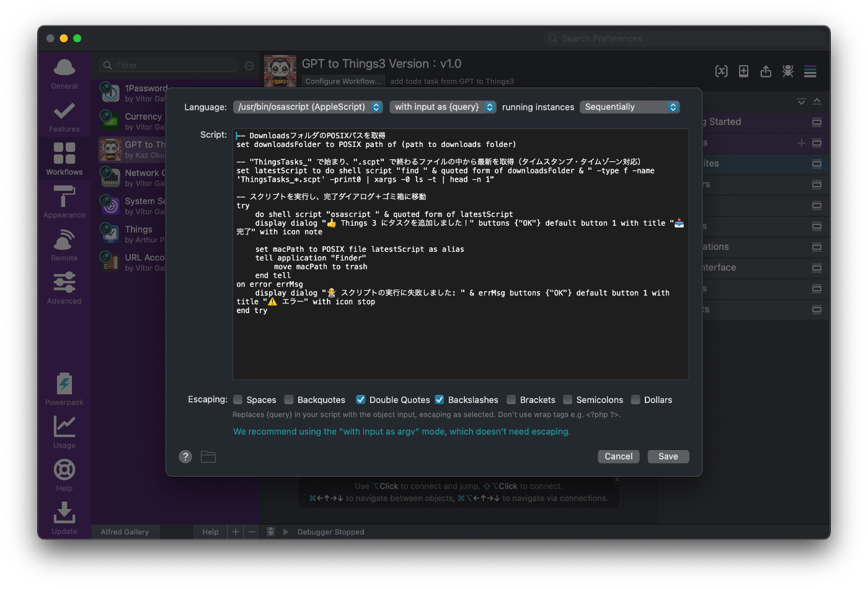Open the Powerpack section
Screen dimensions: 868x589
tap(64, 389)
